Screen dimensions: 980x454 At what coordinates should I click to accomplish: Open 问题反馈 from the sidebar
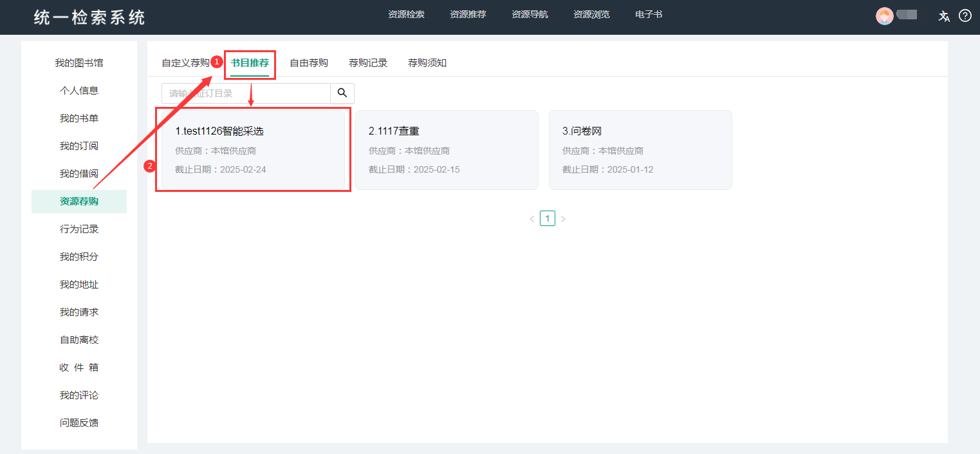point(79,422)
